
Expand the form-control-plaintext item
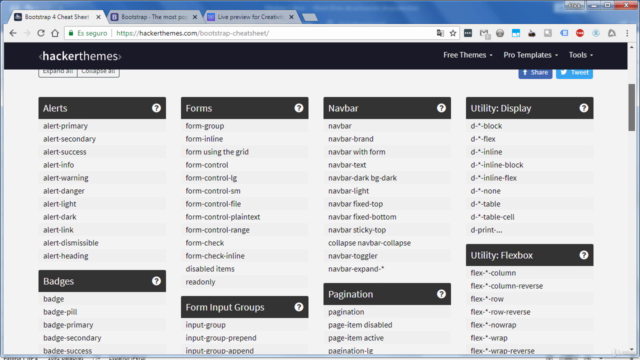coord(244,217)
